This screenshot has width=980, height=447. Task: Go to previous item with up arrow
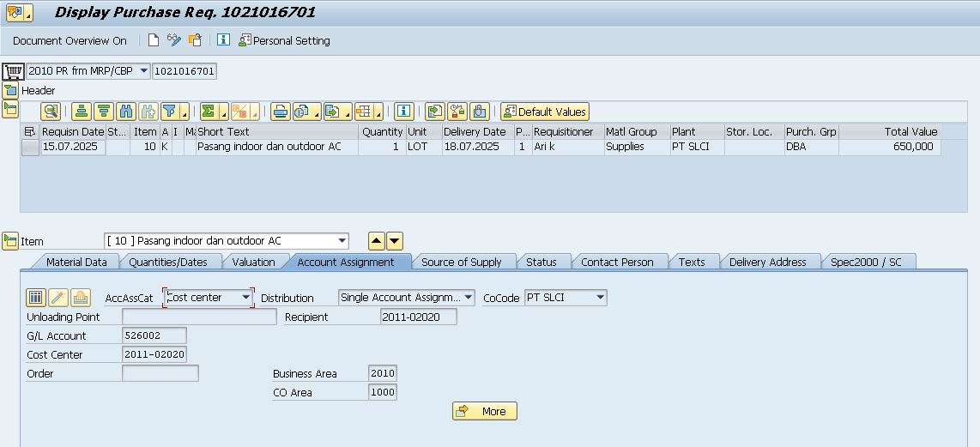point(377,241)
